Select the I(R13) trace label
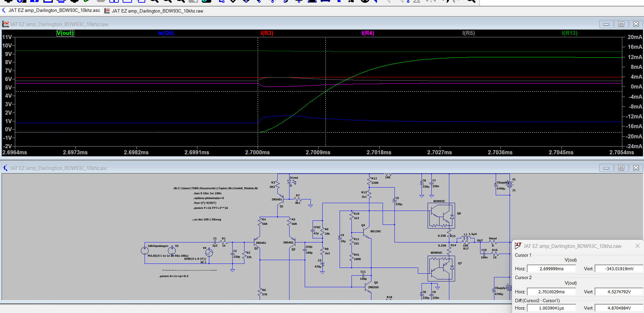This screenshot has height=313, width=644. click(x=570, y=33)
